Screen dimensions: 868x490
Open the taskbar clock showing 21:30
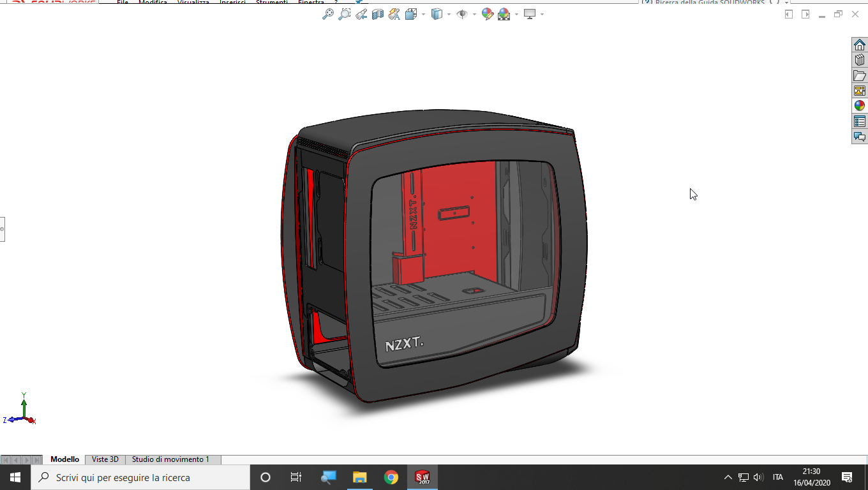[x=812, y=477]
